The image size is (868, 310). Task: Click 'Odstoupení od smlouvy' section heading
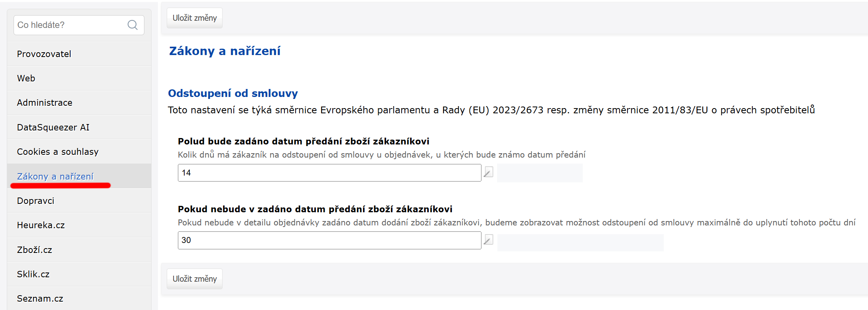click(x=233, y=93)
